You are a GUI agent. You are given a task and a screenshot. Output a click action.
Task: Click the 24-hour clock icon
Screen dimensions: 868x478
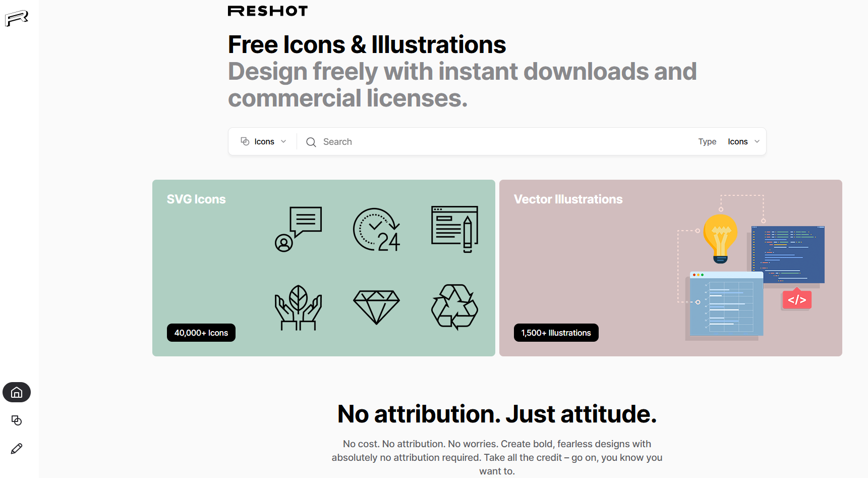[376, 230]
